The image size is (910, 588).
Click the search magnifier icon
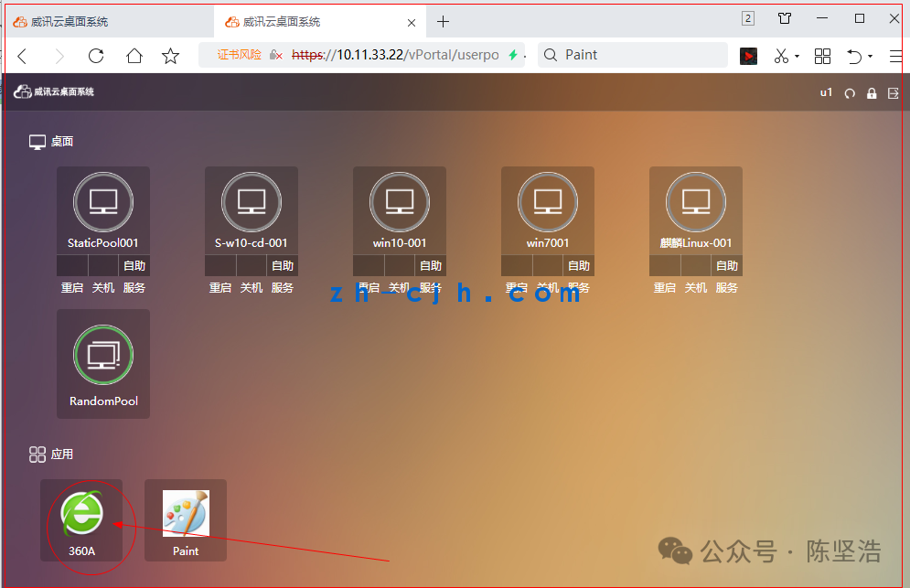point(551,55)
